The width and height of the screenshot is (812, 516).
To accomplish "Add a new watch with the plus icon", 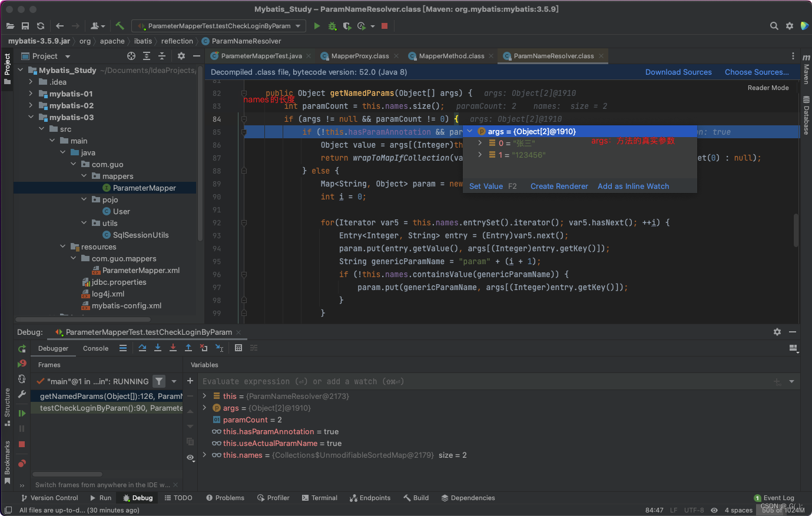I will 190,381.
